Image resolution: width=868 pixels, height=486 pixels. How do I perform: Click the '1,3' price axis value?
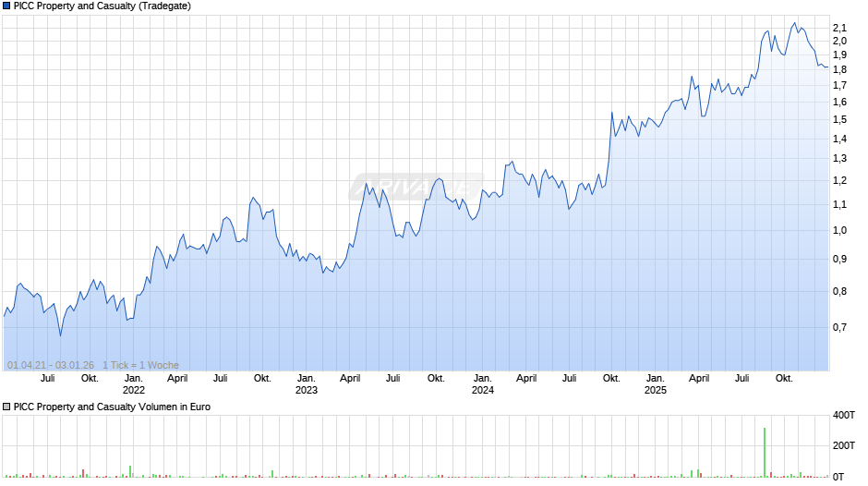click(x=839, y=159)
